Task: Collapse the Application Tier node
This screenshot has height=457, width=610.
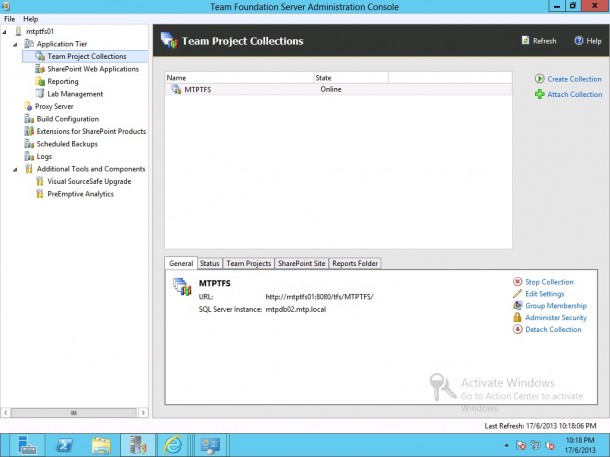Action: (x=15, y=44)
